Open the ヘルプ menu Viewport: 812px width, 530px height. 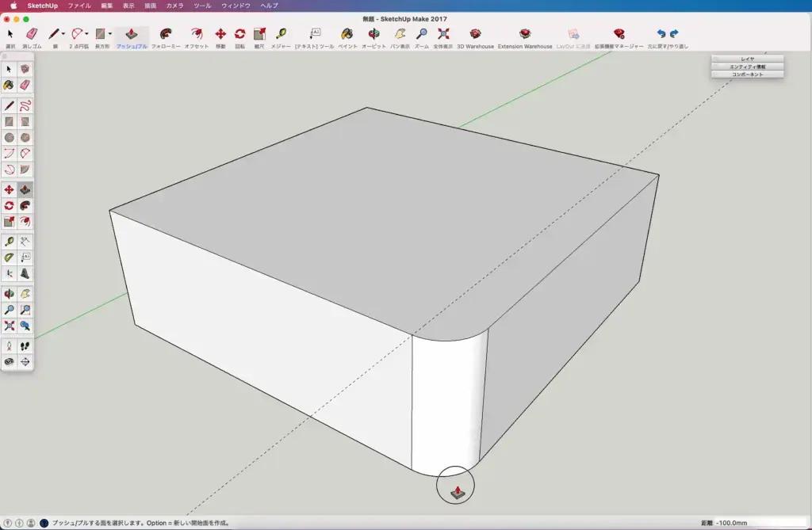[x=269, y=6]
